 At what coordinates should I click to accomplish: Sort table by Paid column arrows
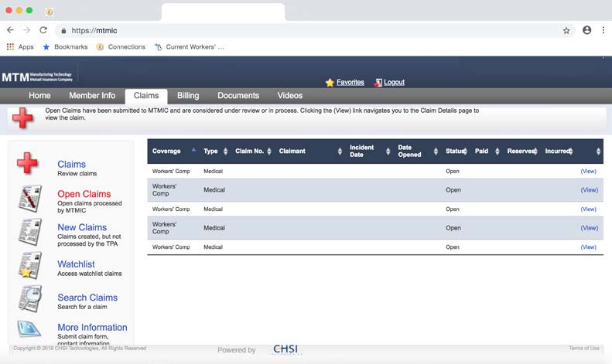click(497, 151)
